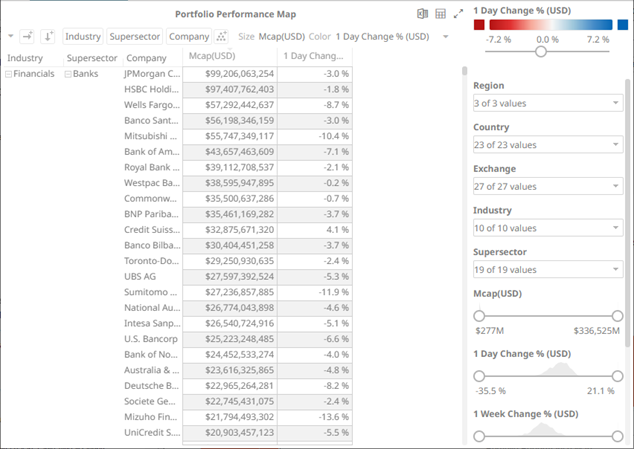
Task: Open the Exchange filter dropdown
Action: 547,186
